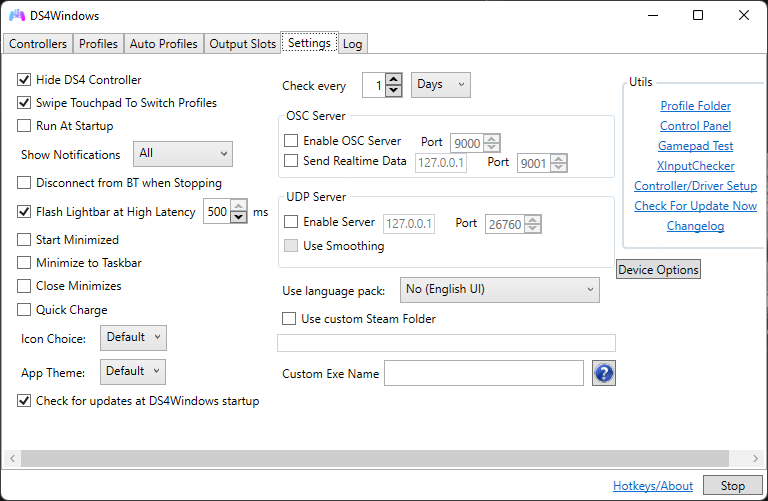Check Use custom Steam Folder
The image size is (768, 501).
coord(289,319)
